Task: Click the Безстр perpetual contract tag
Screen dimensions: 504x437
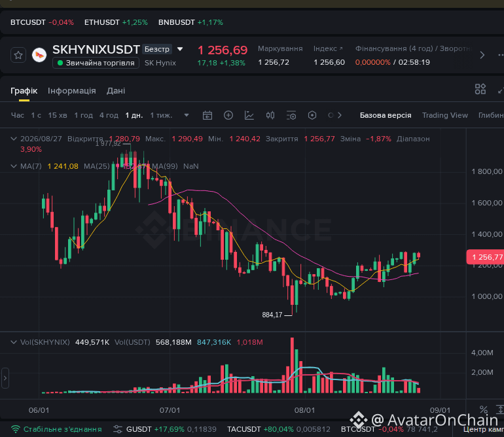Action: click(x=157, y=49)
